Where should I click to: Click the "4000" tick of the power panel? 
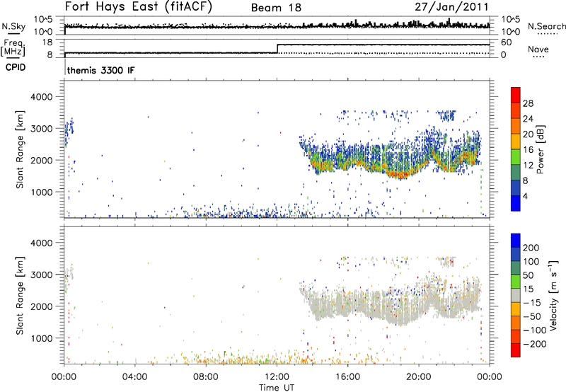click(42, 97)
